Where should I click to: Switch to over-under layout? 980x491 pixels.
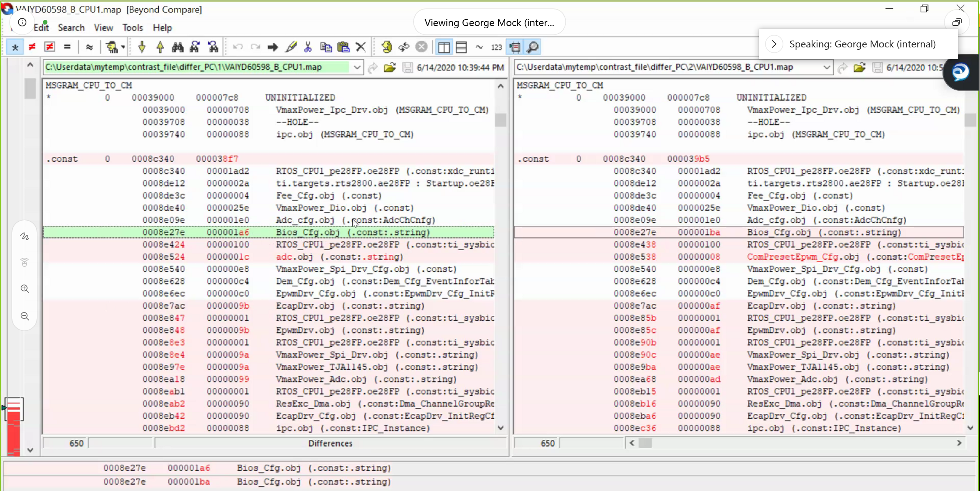click(x=461, y=47)
